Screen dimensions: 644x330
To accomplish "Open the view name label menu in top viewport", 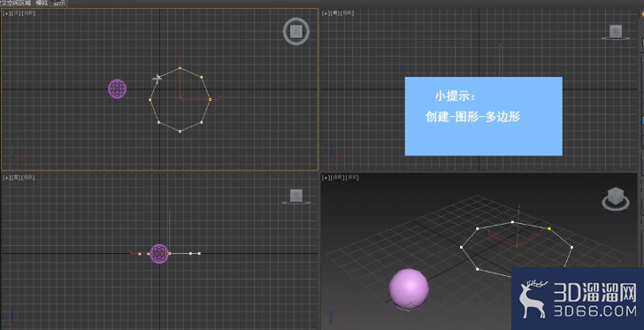I will (x=16, y=13).
